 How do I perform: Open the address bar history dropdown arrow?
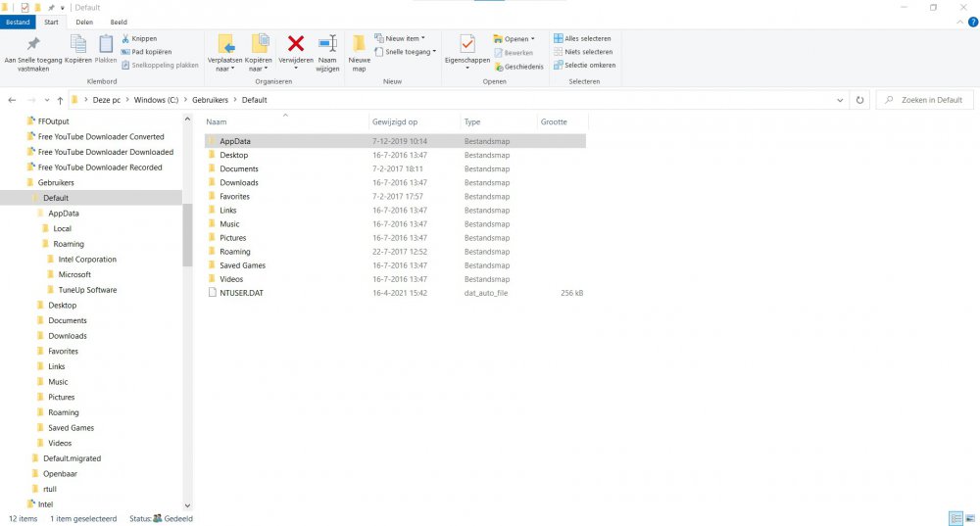[x=841, y=100]
